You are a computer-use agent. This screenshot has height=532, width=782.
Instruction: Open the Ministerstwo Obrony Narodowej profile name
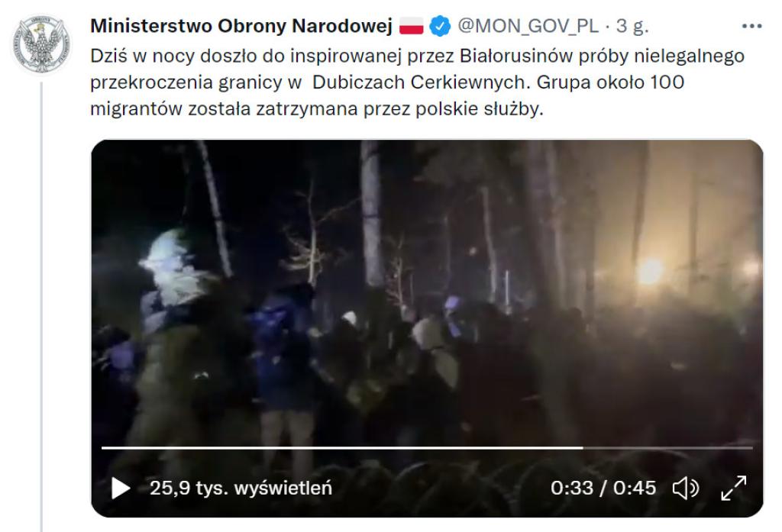(x=241, y=26)
